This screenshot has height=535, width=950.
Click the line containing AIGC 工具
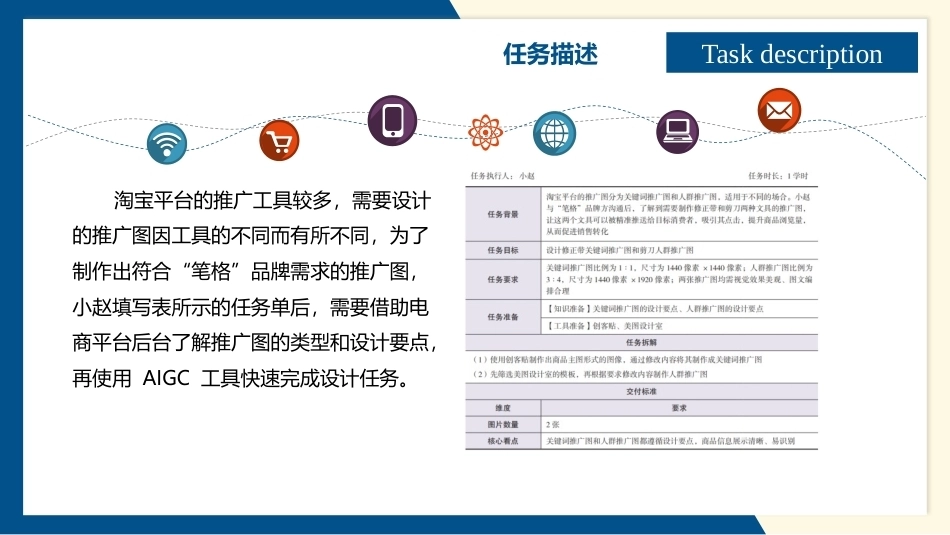pos(242,378)
